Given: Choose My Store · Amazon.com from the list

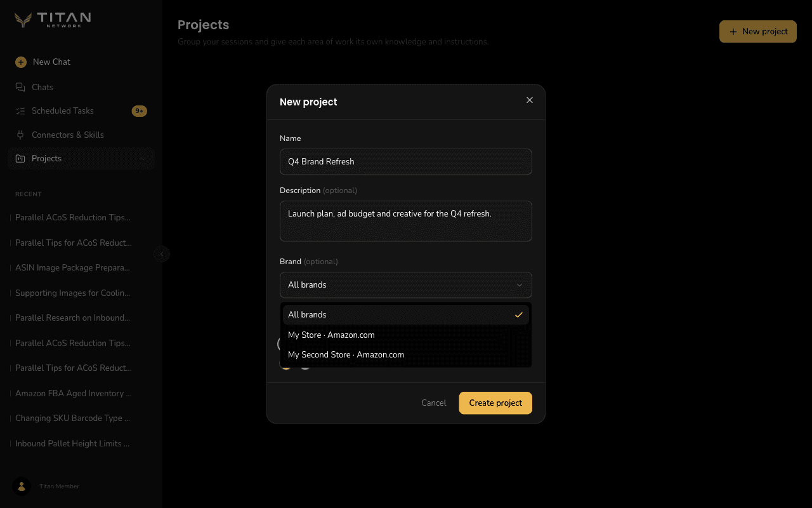Looking at the screenshot, I should pos(406,335).
